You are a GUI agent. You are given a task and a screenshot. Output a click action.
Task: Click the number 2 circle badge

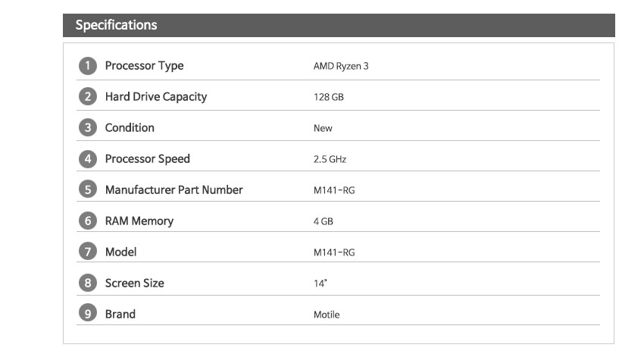[87, 96]
